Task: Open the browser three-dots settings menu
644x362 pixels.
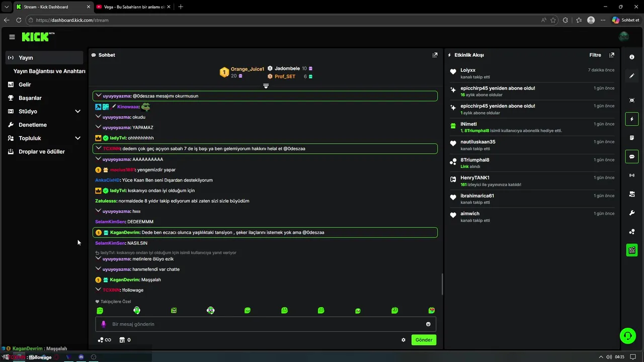Action: point(603,20)
